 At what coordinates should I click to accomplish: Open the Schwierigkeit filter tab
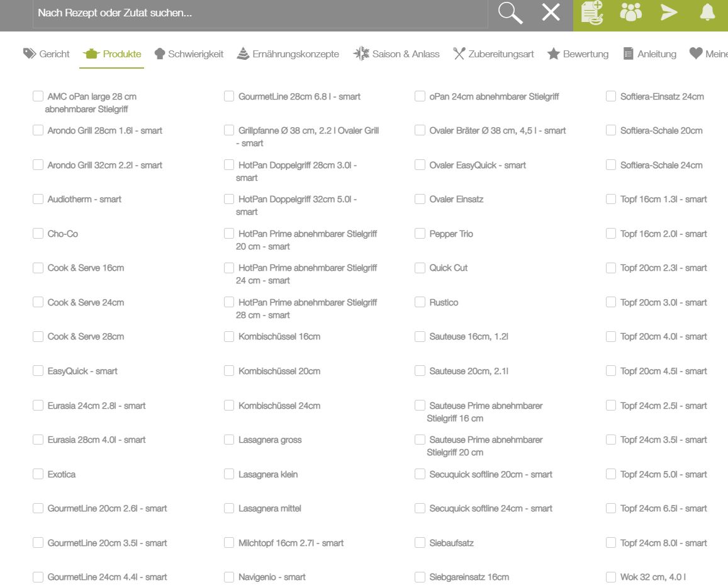pyautogui.click(x=189, y=54)
